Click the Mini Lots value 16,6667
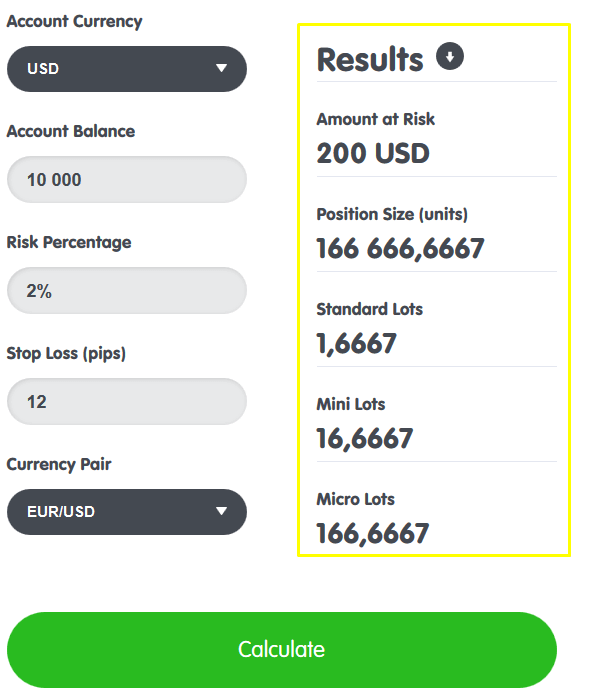This screenshot has width=589, height=690. [365, 439]
